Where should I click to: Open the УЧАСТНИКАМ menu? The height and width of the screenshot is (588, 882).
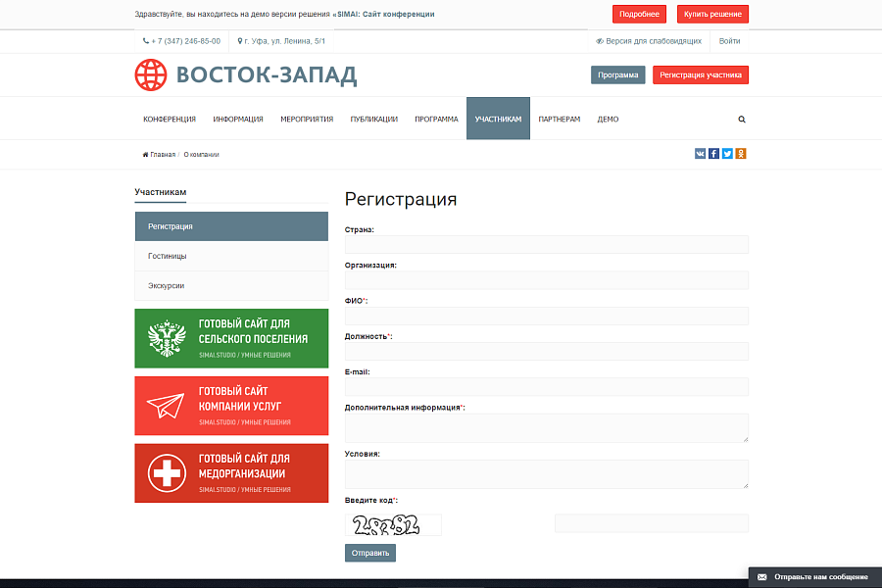click(497, 118)
